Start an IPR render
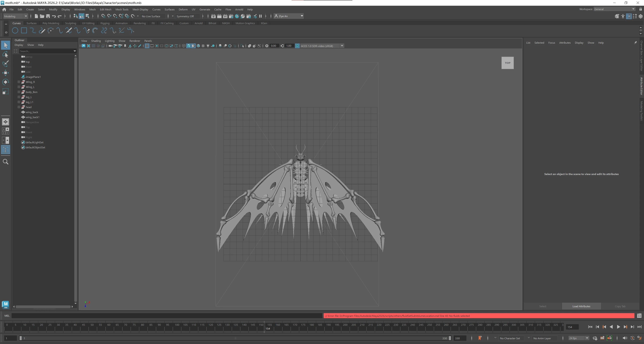 (x=225, y=16)
